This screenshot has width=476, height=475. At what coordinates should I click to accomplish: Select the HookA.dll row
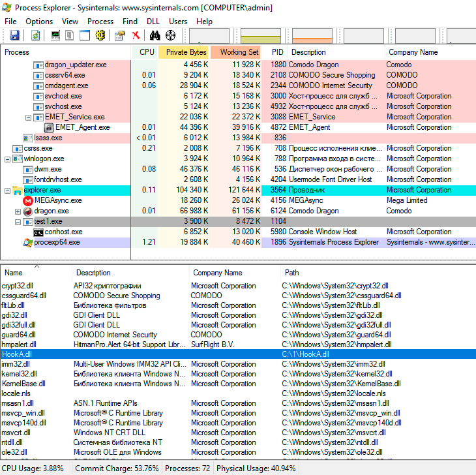click(238, 354)
